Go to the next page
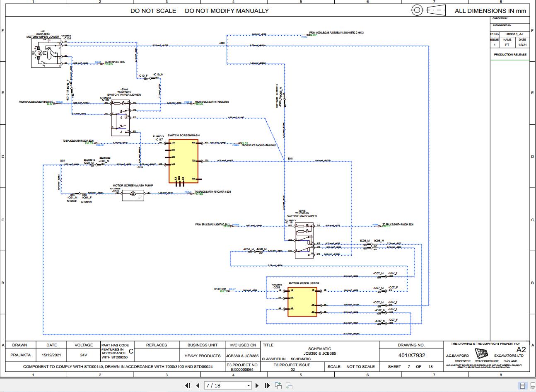This screenshot has height=392, width=536. click(x=257, y=385)
